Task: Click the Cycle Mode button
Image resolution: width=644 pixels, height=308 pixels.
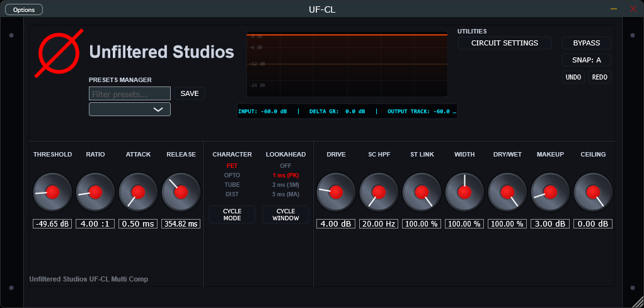Action: click(x=232, y=215)
